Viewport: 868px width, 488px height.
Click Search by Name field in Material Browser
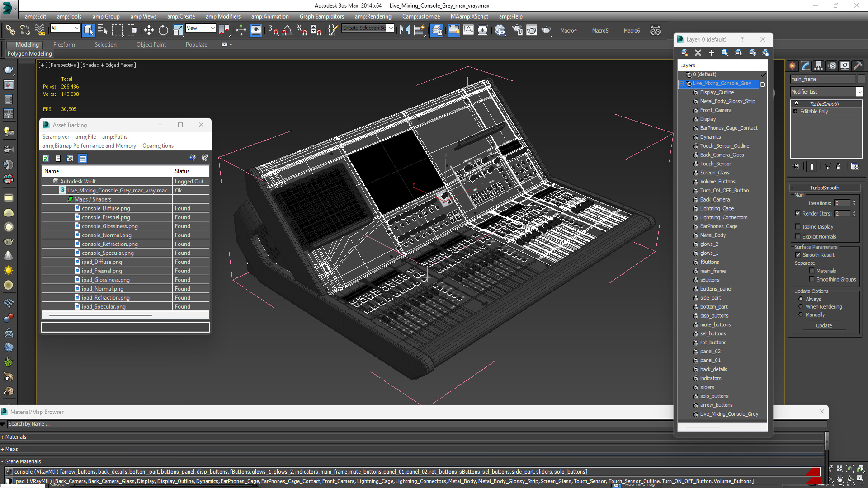pyautogui.click(x=416, y=424)
